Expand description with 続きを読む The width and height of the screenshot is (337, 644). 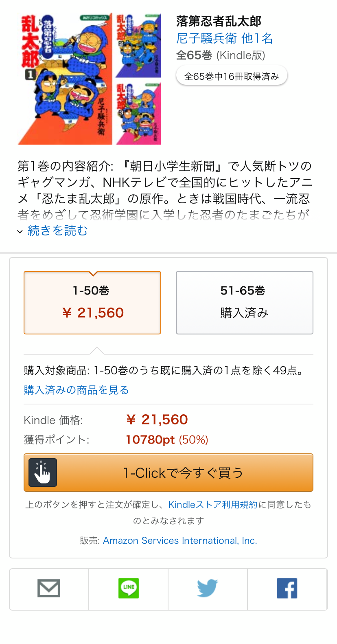[58, 231]
